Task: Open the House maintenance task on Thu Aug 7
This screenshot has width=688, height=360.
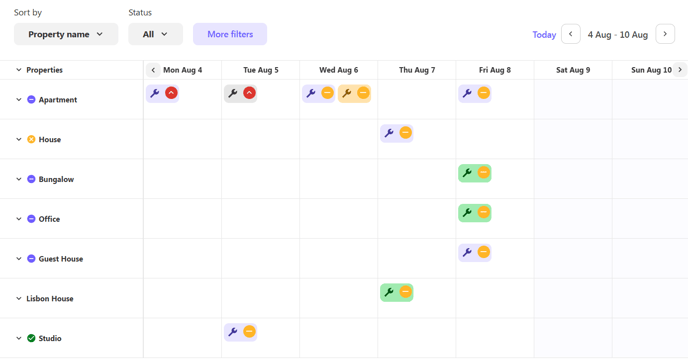Action: point(397,133)
